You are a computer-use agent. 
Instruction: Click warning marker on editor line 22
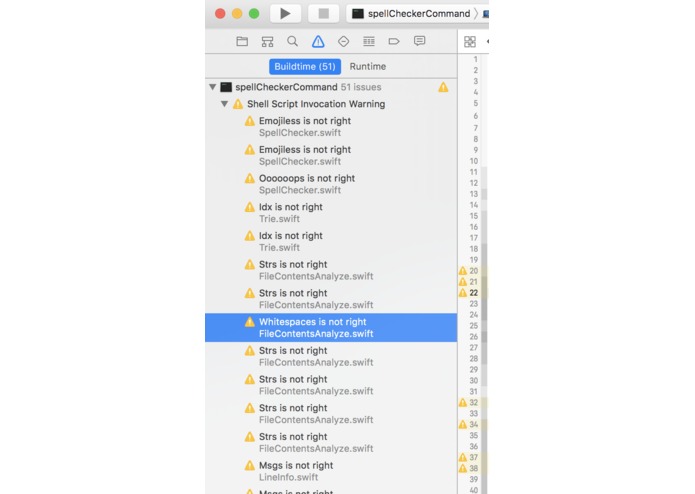[x=463, y=293]
